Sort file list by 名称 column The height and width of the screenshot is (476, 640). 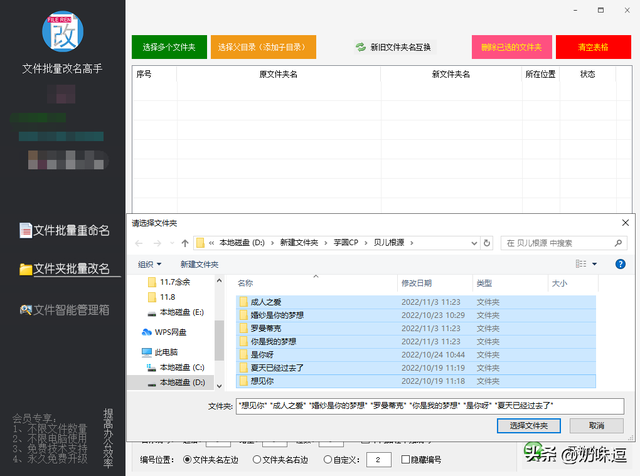tap(245, 283)
